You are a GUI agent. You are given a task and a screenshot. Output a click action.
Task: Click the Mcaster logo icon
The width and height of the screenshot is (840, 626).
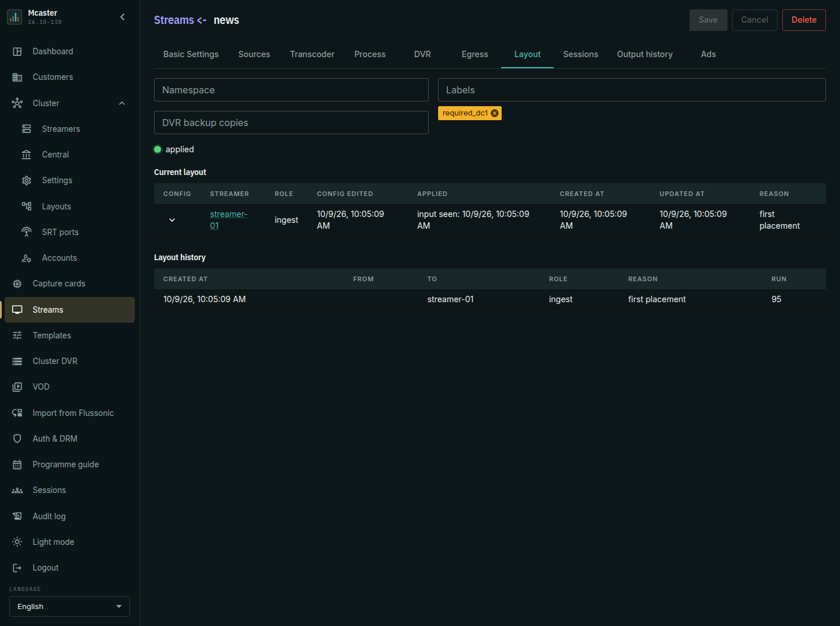(15, 17)
